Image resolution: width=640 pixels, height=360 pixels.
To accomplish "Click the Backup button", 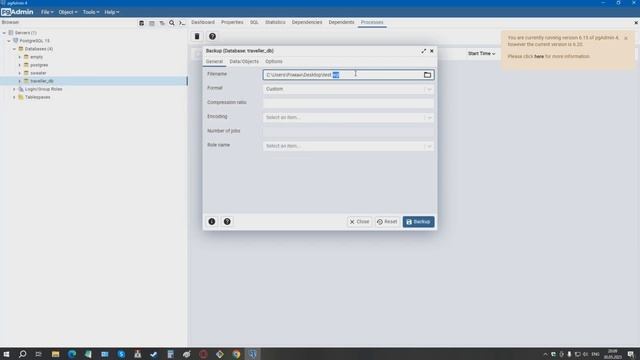I will tap(418, 222).
